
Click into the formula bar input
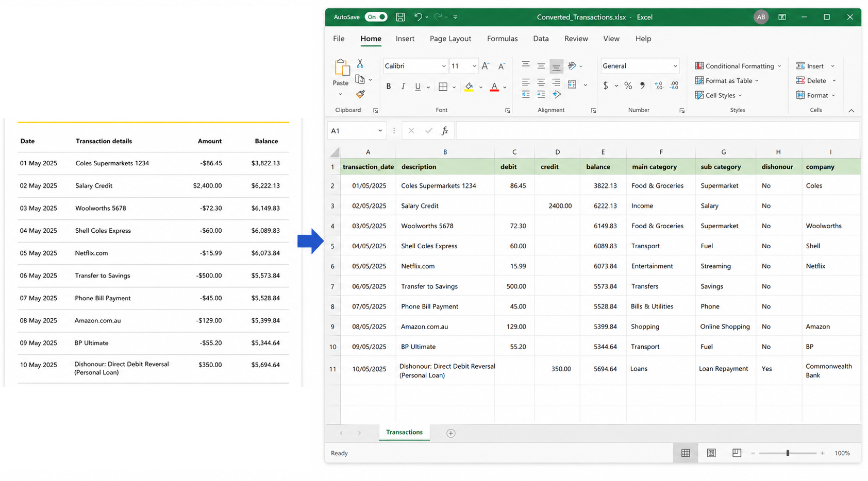[658, 131]
